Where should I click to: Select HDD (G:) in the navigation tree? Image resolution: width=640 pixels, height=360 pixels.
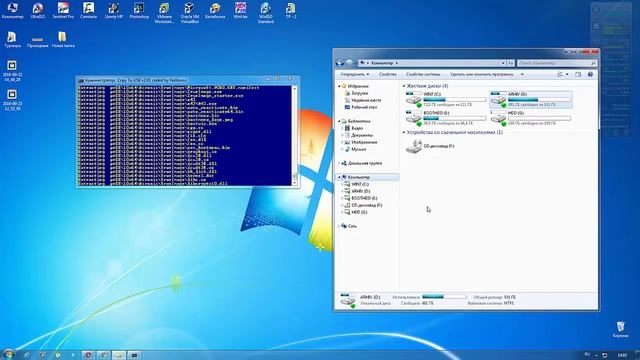[x=359, y=212]
